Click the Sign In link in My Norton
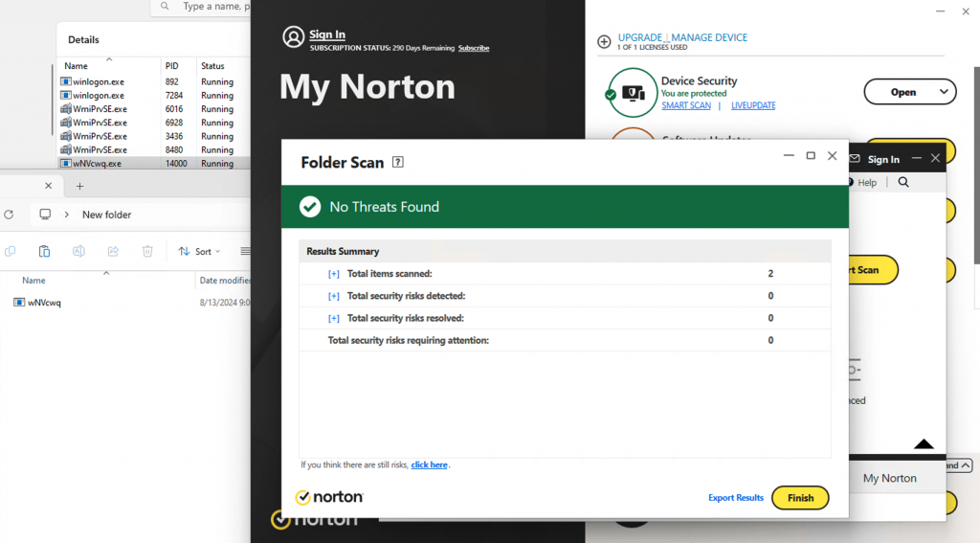 pyautogui.click(x=327, y=34)
